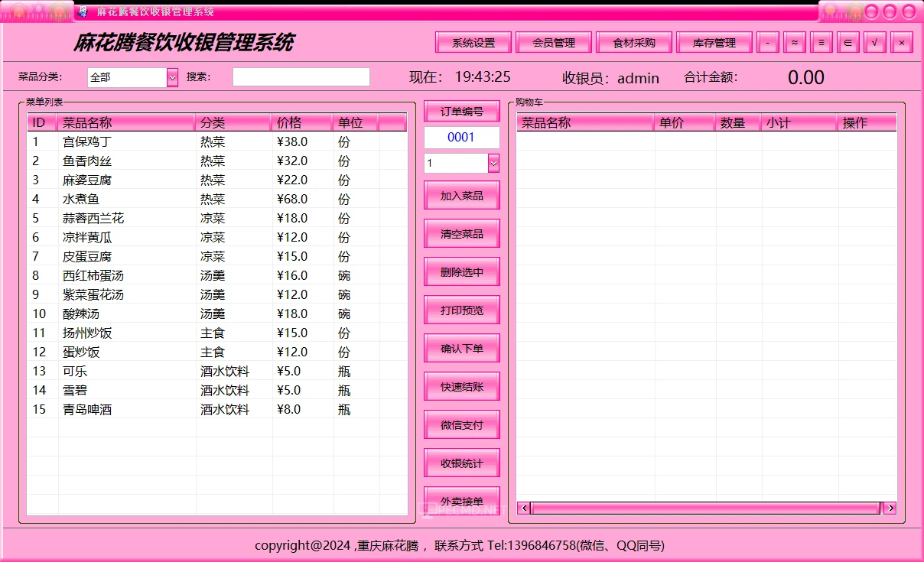Click 清空菜品 to clear all dishes
The height and width of the screenshot is (562, 924).
pos(461,233)
